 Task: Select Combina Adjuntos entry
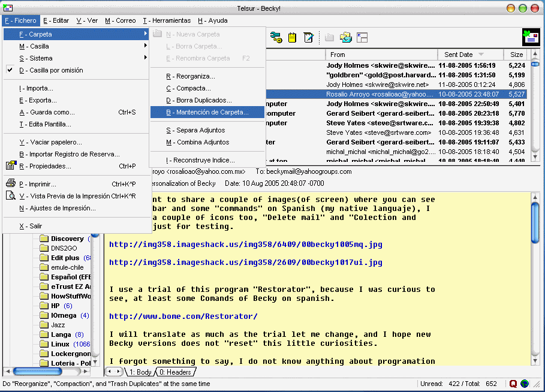207,142
